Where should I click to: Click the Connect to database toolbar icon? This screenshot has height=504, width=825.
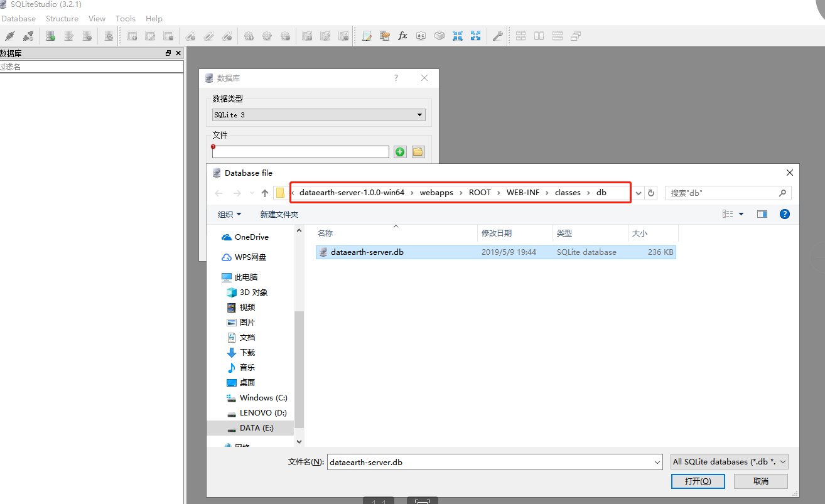click(x=9, y=36)
